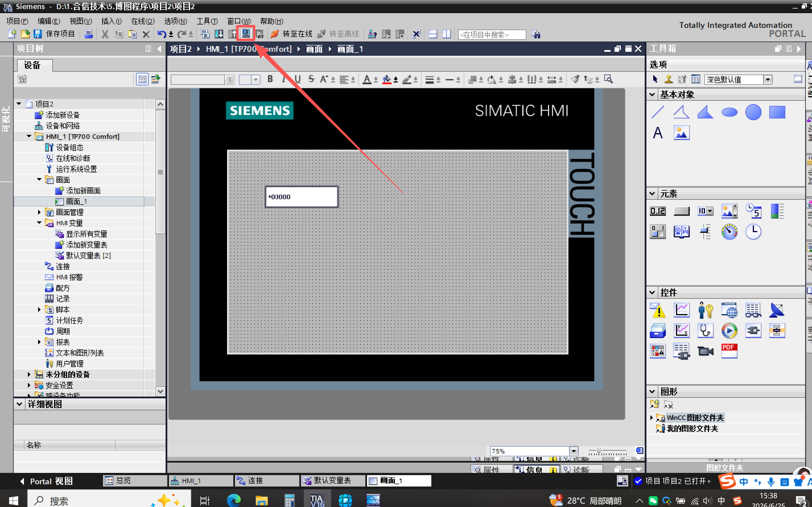Select the Camera view control icon
This screenshot has height=507, width=812.
click(705, 351)
